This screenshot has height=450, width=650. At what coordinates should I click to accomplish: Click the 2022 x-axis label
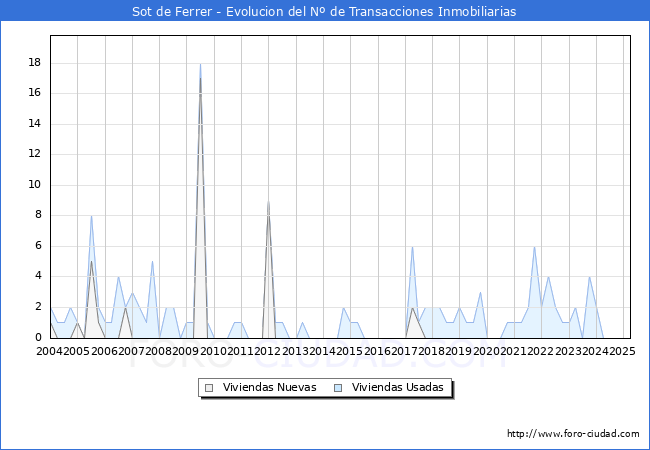click(x=541, y=351)
